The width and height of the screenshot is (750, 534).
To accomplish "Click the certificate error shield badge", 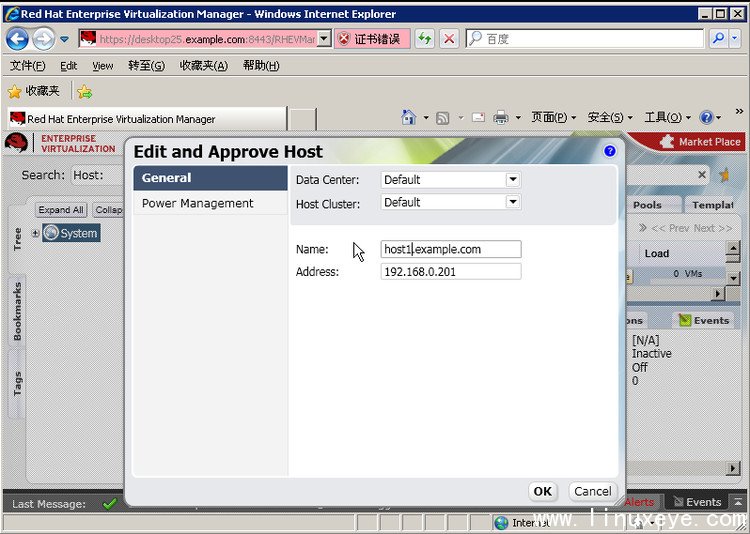I will (372, 39).
